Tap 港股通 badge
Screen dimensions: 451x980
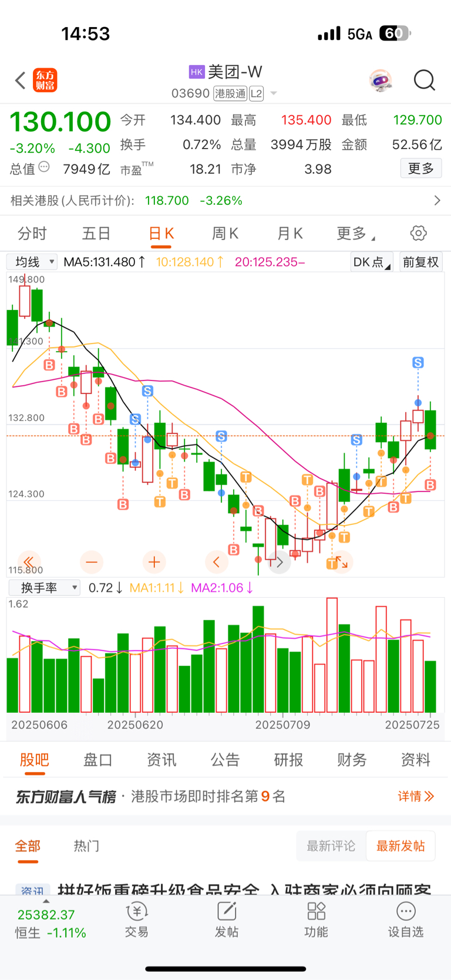click(230, 93)
